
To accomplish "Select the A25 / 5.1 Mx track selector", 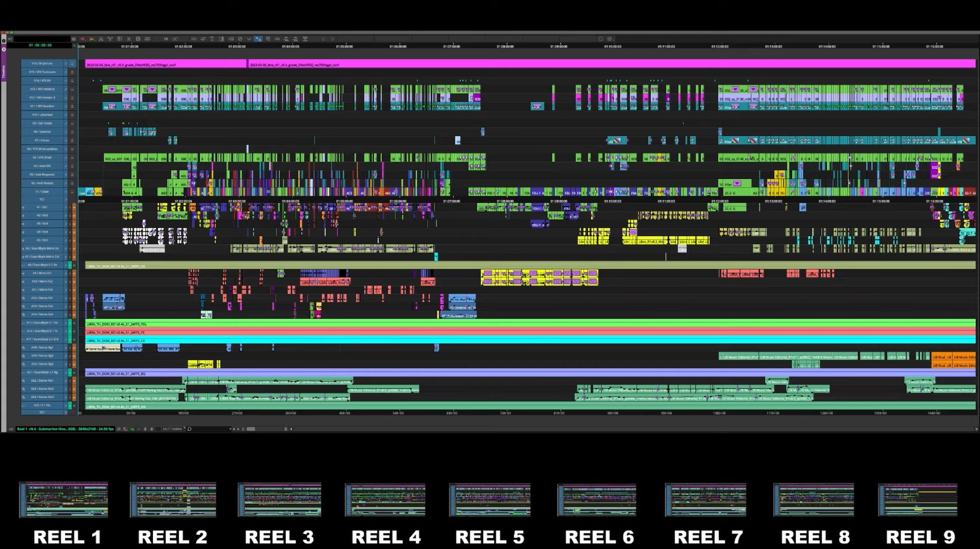I will [43, 405].
